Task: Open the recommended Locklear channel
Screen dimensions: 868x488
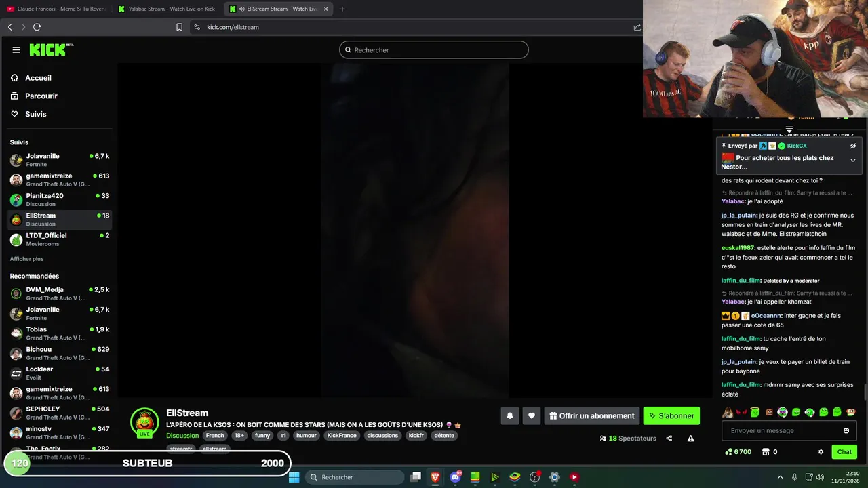Action: (60, 373)
